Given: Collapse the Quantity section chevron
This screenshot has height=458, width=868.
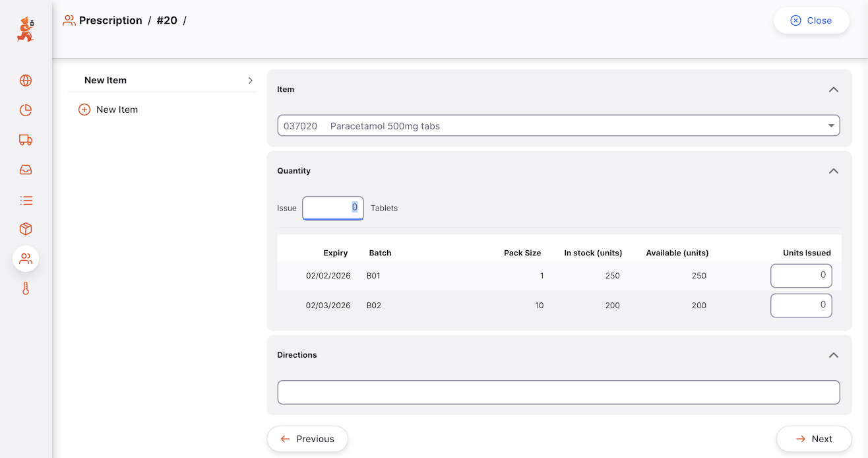Looking at the screenshot, I should click(x=833, y=171).
